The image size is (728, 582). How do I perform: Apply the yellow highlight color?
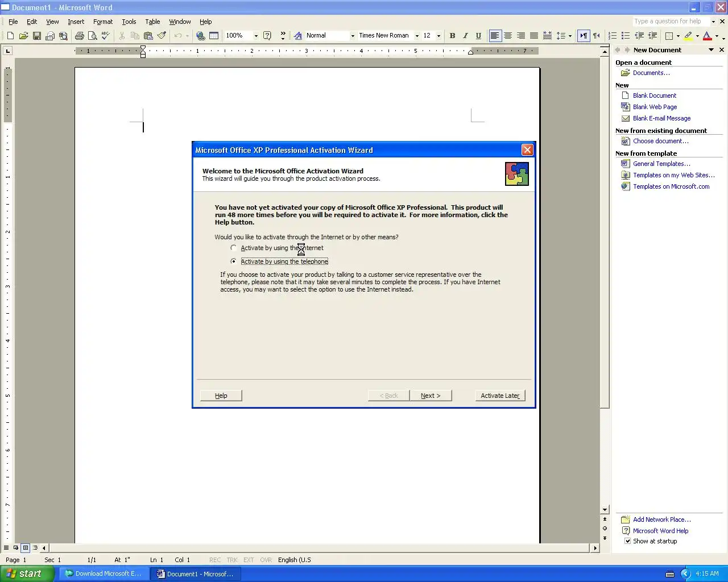(688, 35)
